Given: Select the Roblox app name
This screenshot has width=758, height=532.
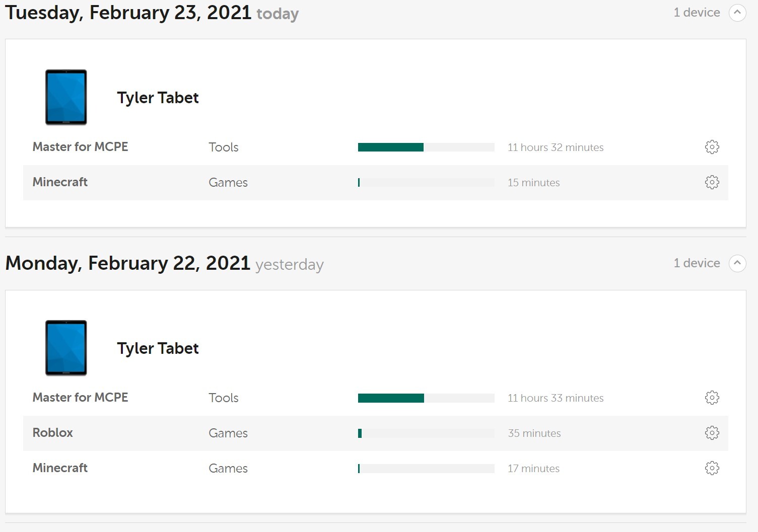Looking at the screenshot, I should pos(53,433).
